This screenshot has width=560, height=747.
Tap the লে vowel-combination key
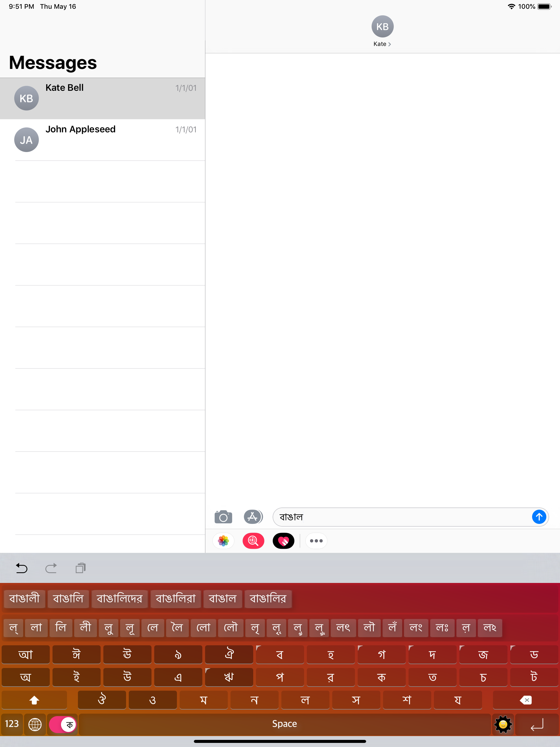click(153, 628)
